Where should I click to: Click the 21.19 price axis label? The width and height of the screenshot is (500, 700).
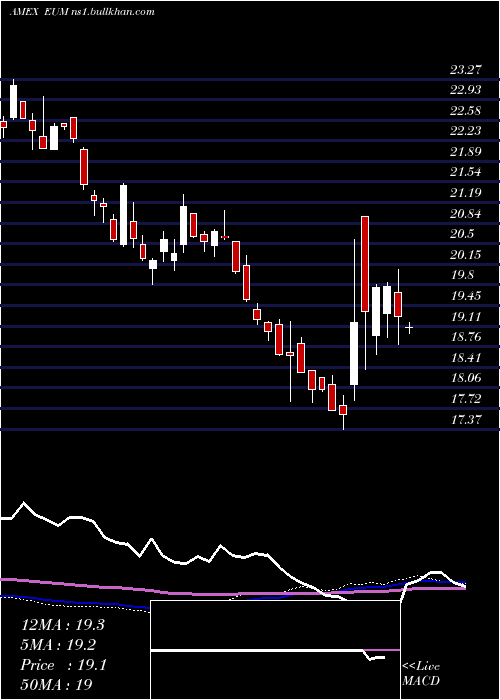click(x=466, y=193)
